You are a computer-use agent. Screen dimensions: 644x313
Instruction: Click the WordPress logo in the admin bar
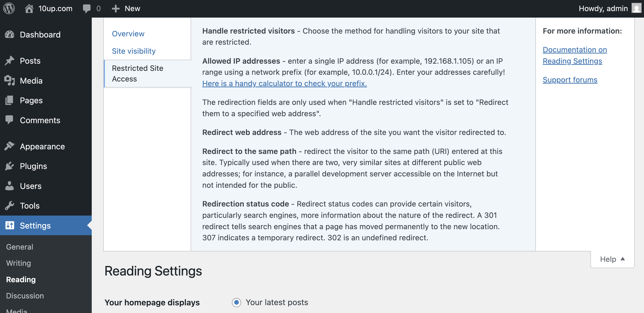point(9,8)
